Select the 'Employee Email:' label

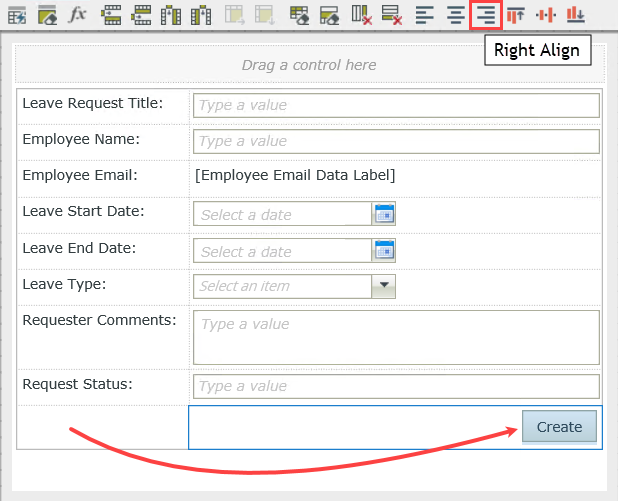[80, 175]
